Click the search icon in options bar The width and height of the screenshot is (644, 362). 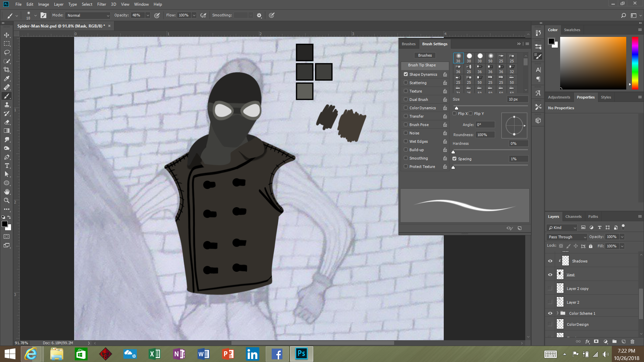(x=623, y=15)
